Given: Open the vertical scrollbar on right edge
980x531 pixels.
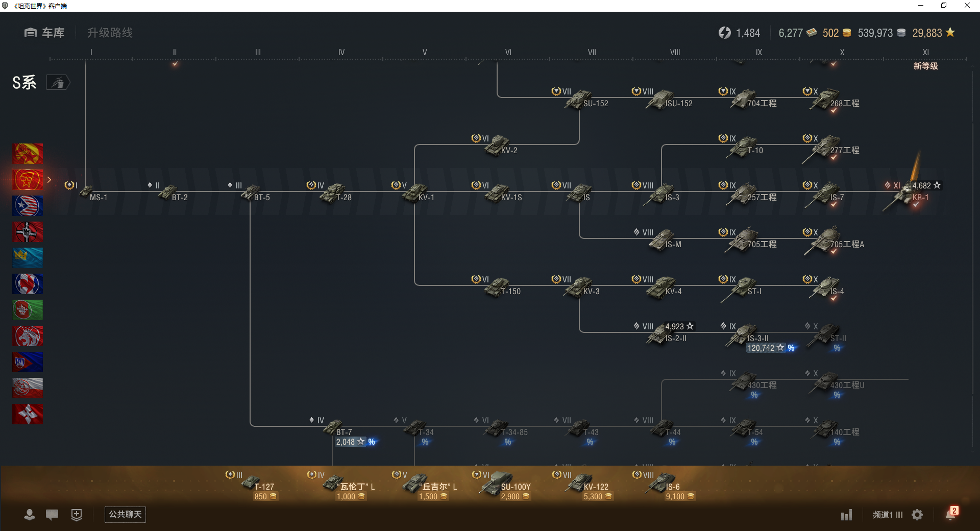Looking at the screenshot, I should click(x=972, y=258).
